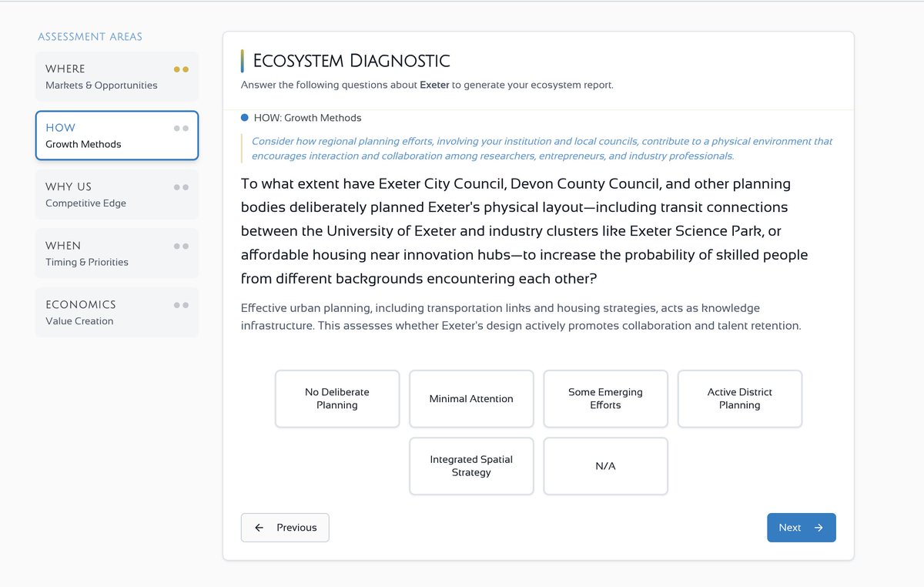The height and width of the screenshot is (587, 924).
Task: Advance with the Next button
Action: click(802, 528)
